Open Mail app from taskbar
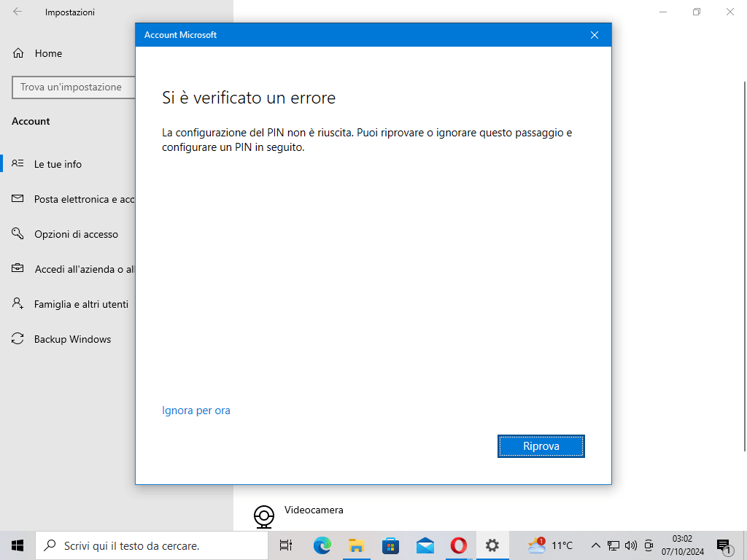 [x=425, y=545]
